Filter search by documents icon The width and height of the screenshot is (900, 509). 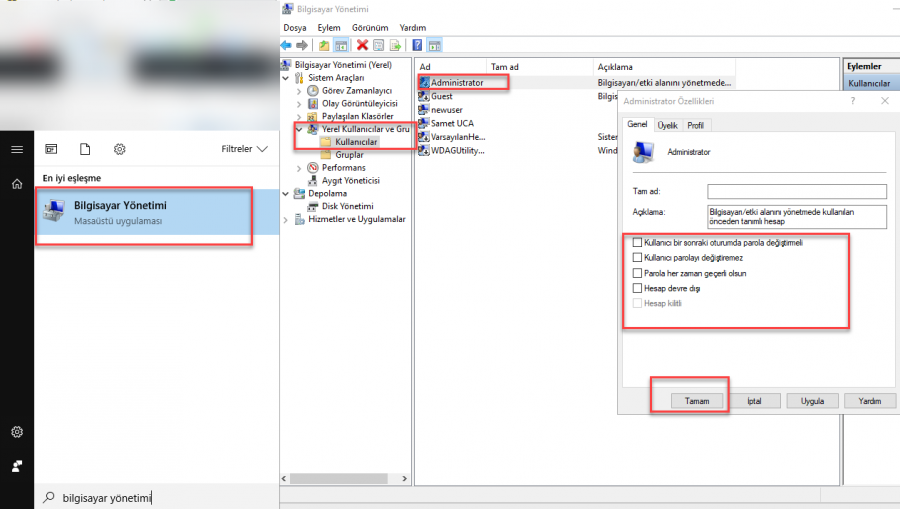85,149
